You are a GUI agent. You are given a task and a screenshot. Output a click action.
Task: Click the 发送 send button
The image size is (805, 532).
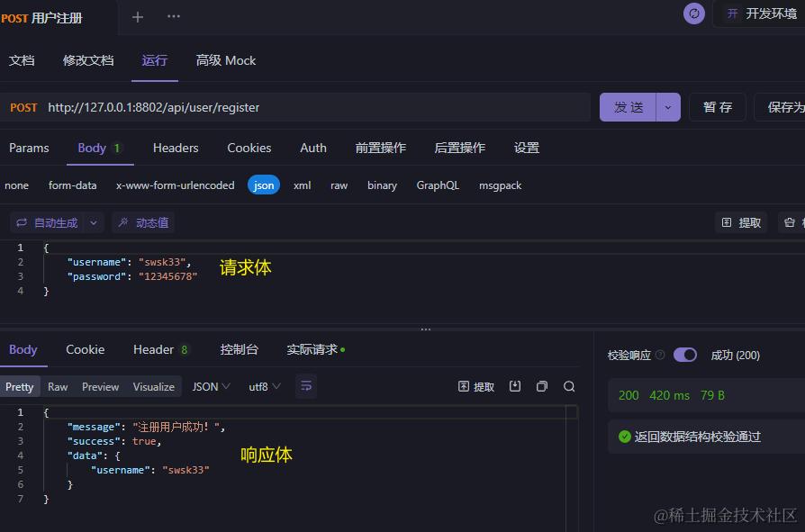(628, 107)
